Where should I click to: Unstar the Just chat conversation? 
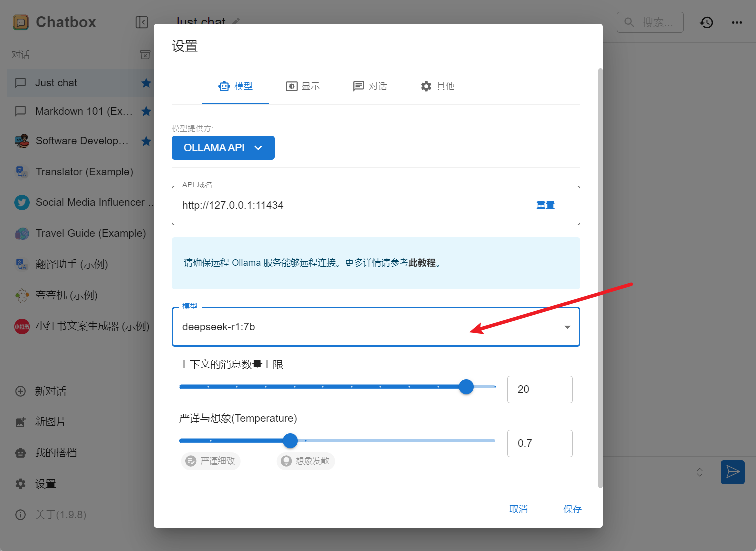pos(146,83)
